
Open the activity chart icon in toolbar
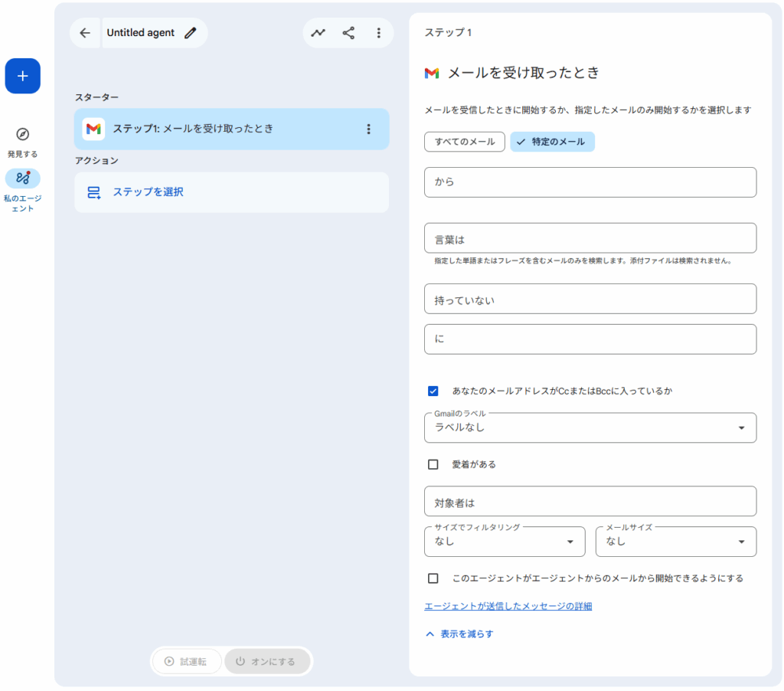click(x=318, y=33)
